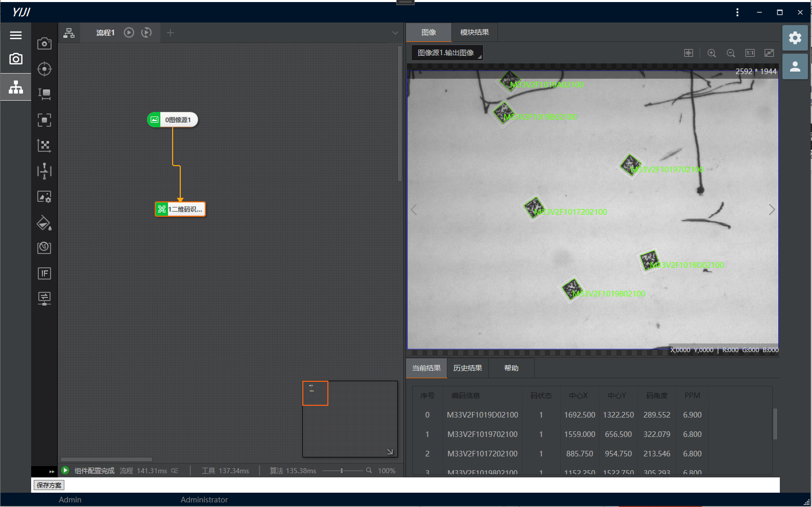Adjust the canvas zoom slider
812x507 pixels.
tap(342, 471)
